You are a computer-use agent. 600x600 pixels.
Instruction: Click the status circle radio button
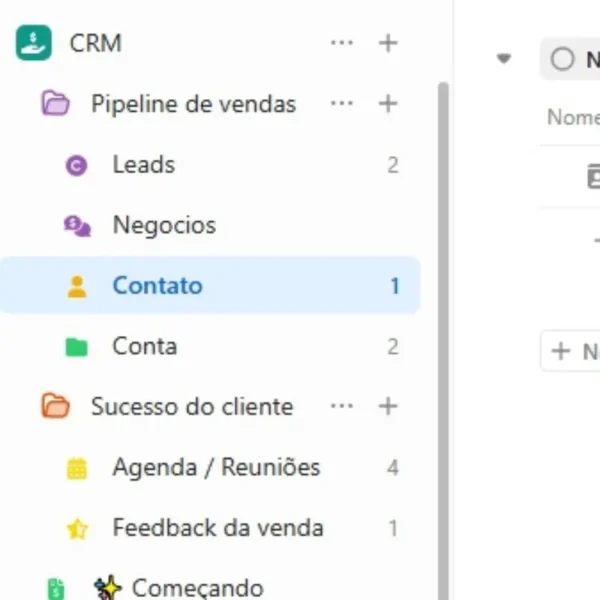[563, 59]
